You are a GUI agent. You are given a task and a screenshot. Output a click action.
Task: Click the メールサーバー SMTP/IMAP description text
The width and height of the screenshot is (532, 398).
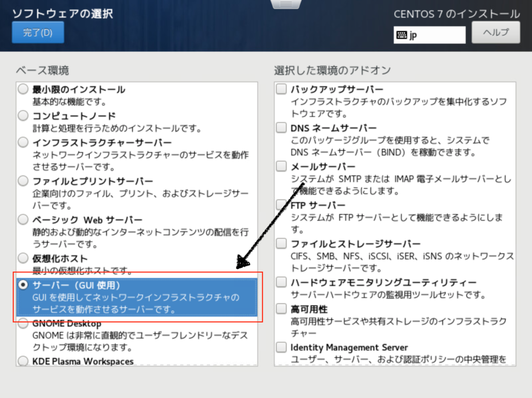coord(401,185)
